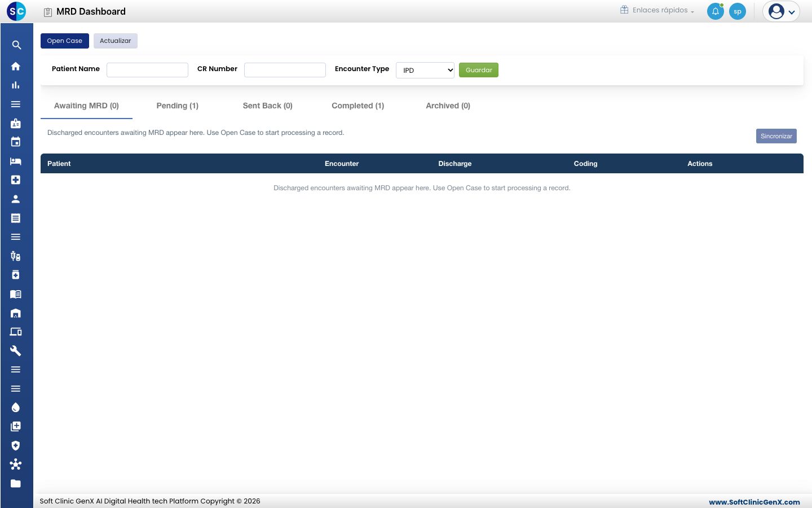This screenshot has width=812, height=508.
Task: Select the hospital bed icon
Action: pyautogui.click(x=16, y=161)
